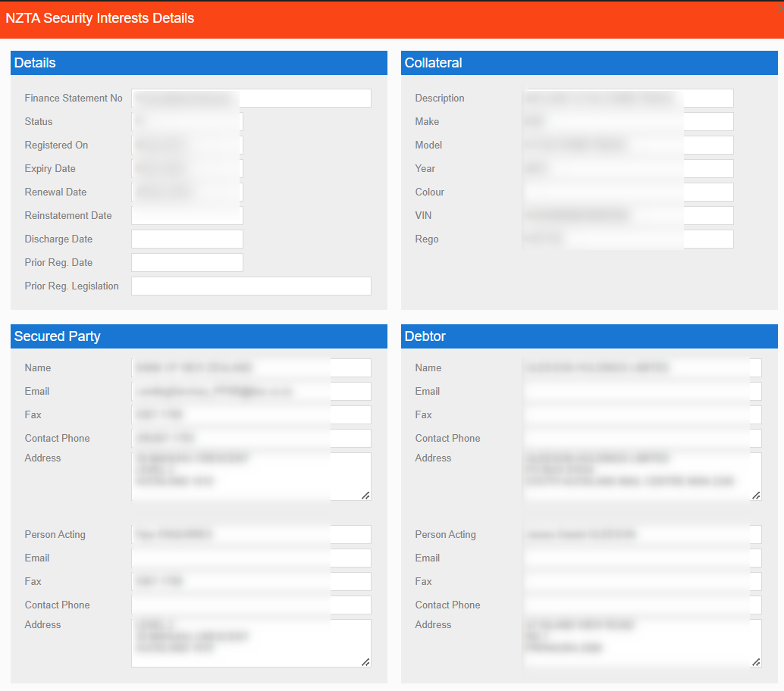Click the Prior Reg. Legislation field
The width and height of the screenshot is (784, 691).
(x=251, y=286)
